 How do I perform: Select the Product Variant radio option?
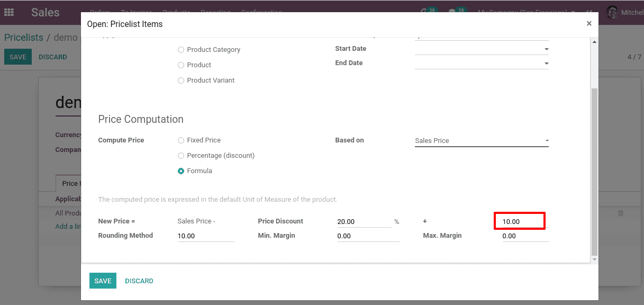click(181, 80)
